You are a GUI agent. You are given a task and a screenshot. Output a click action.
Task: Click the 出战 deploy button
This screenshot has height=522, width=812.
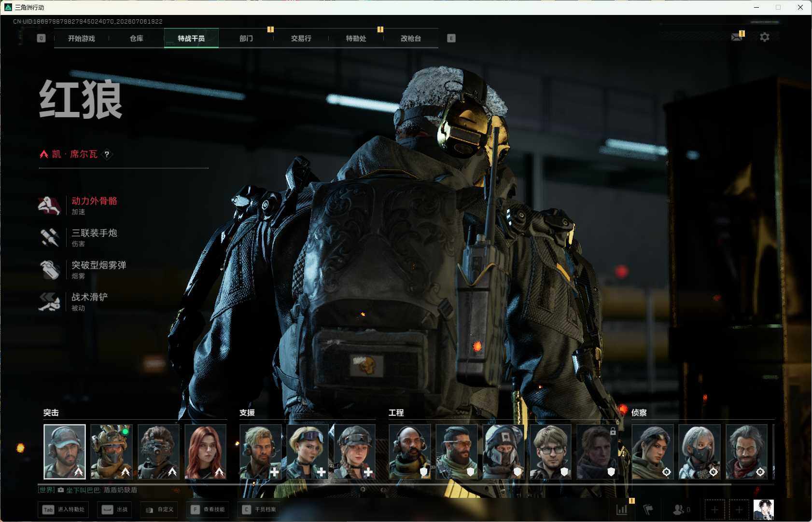(x=115, y=509)
